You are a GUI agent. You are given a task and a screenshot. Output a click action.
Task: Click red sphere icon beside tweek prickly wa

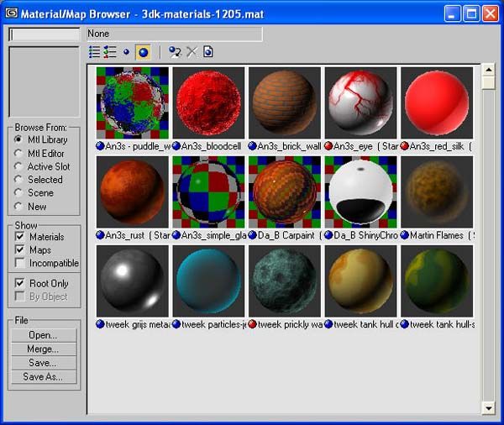[252, 324]
